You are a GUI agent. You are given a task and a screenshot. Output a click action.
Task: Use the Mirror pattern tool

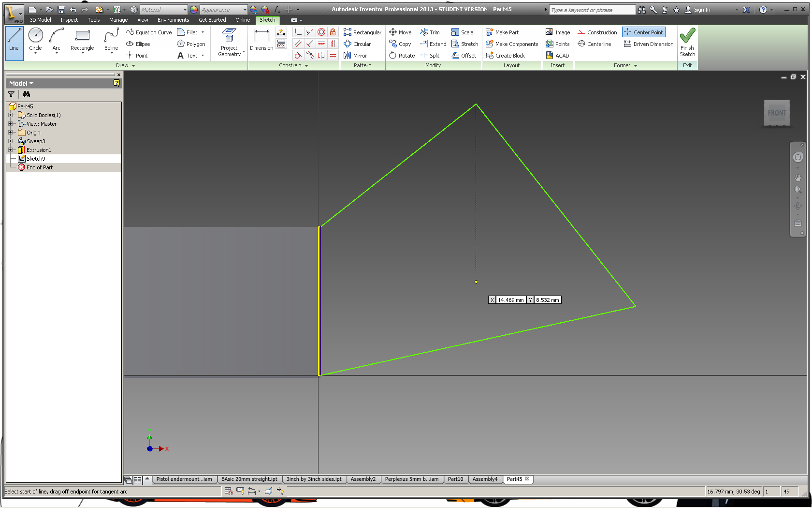[355, 56]
